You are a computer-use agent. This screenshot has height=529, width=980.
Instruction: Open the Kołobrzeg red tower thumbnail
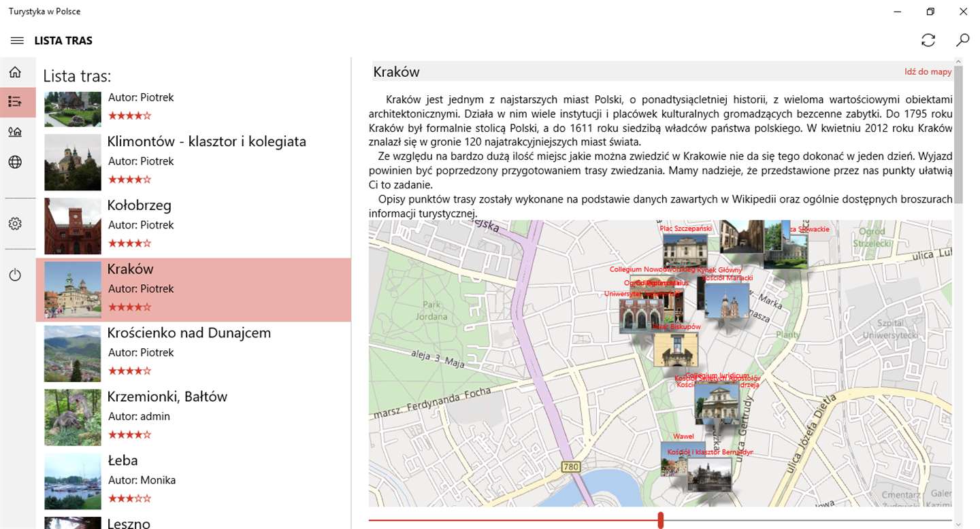tap(73, 226)
